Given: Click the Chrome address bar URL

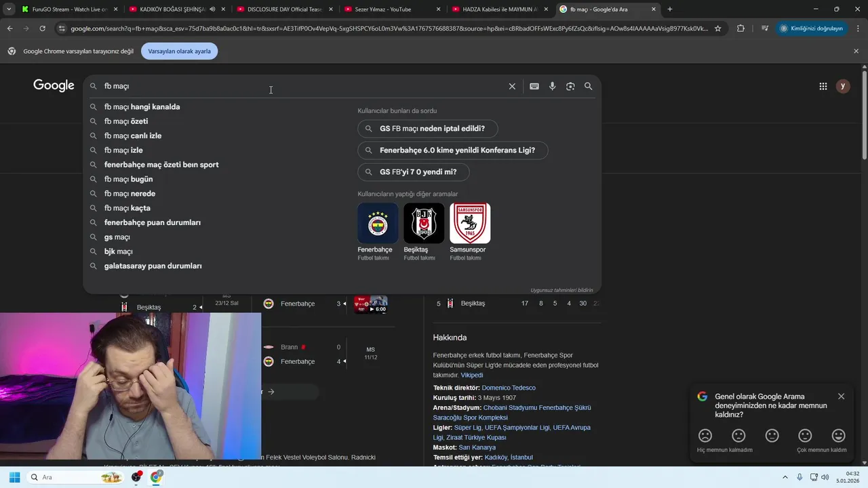Looking at the screenshot, I should click(389, 28).
